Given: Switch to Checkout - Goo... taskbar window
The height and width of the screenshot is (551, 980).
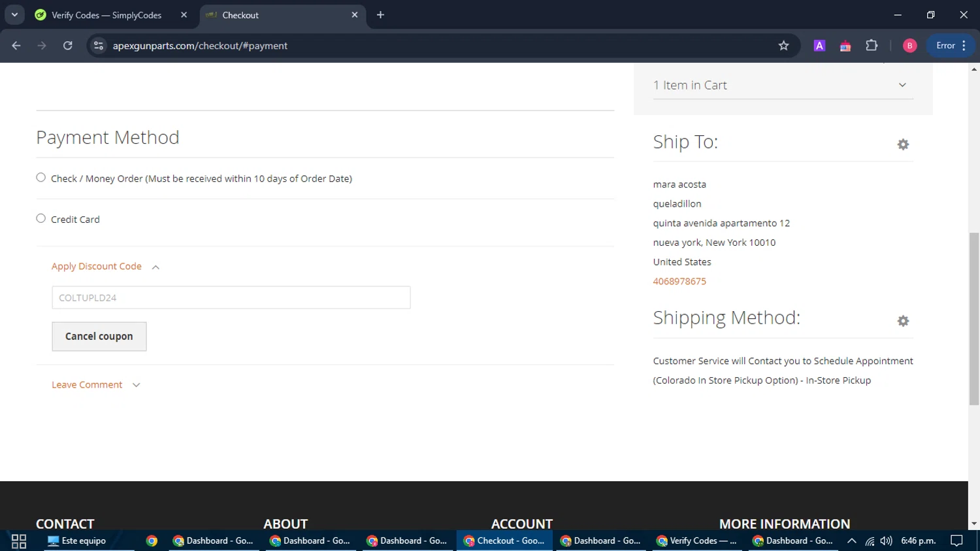Looking at the screenshot, I should pos(504,541).
